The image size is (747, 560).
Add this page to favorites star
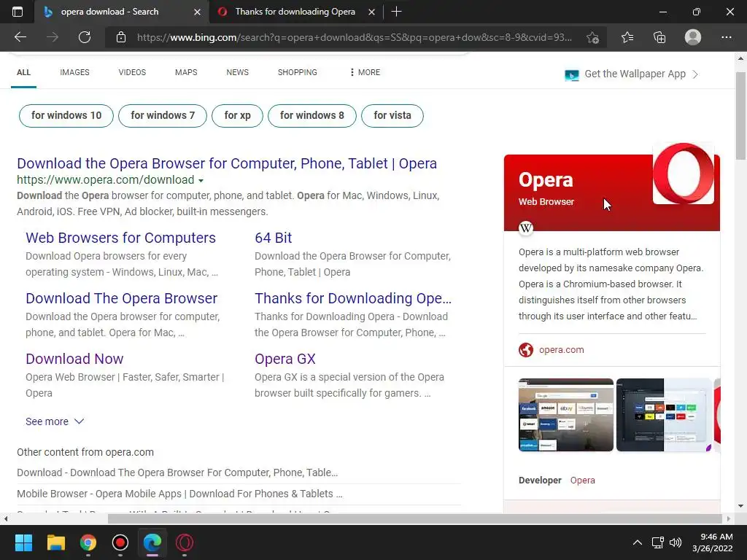coord(592,37)
